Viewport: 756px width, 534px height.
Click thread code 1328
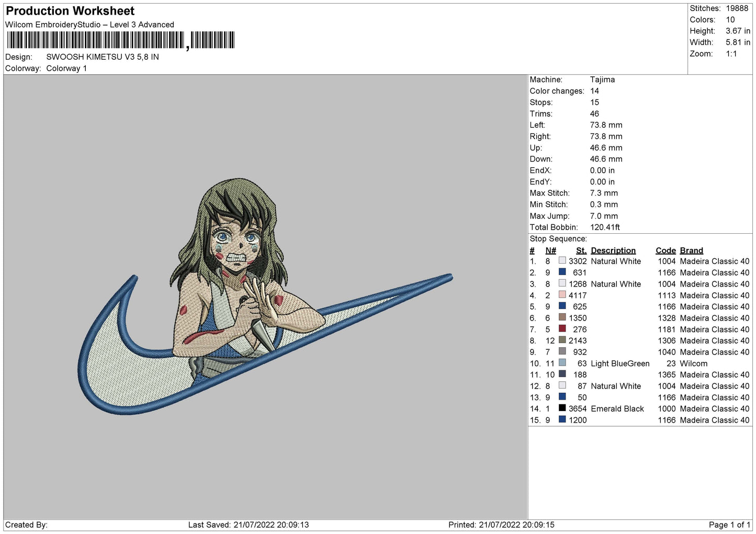[x=667, y=318]
